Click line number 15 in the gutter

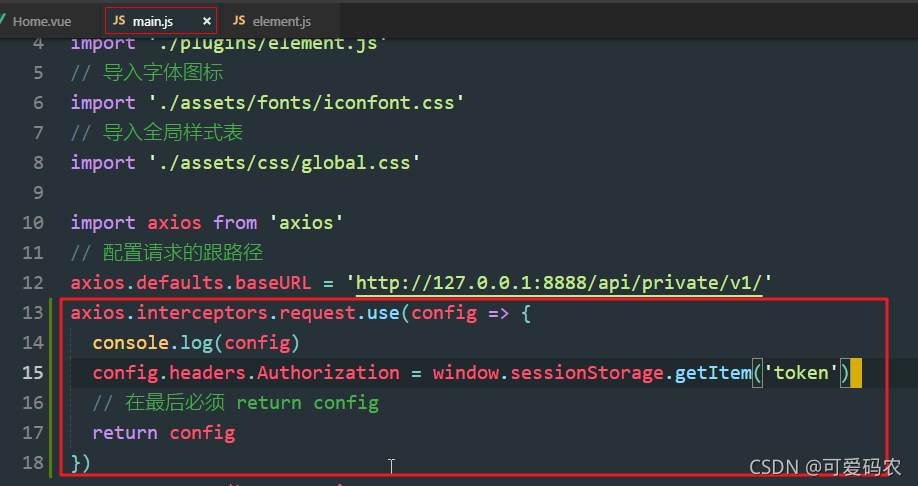pos(33,373)
